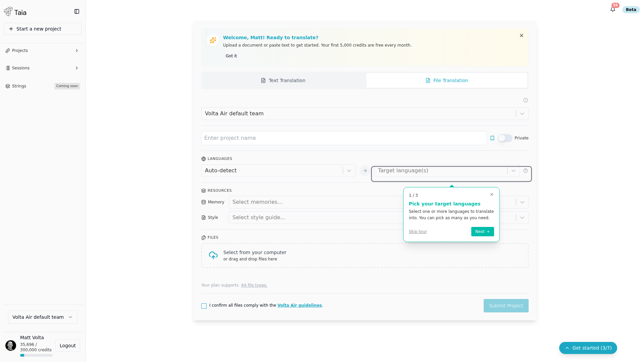This screenshot has width=644, height=362.
Task: Open the Strings menu item
Action: click(x=19, y=86)
